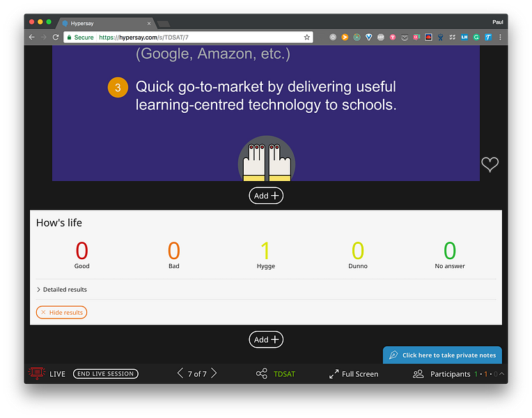Click the 'Bad' poll result
532x418 pixels.
pyautogui.click(x=173, y=255)
